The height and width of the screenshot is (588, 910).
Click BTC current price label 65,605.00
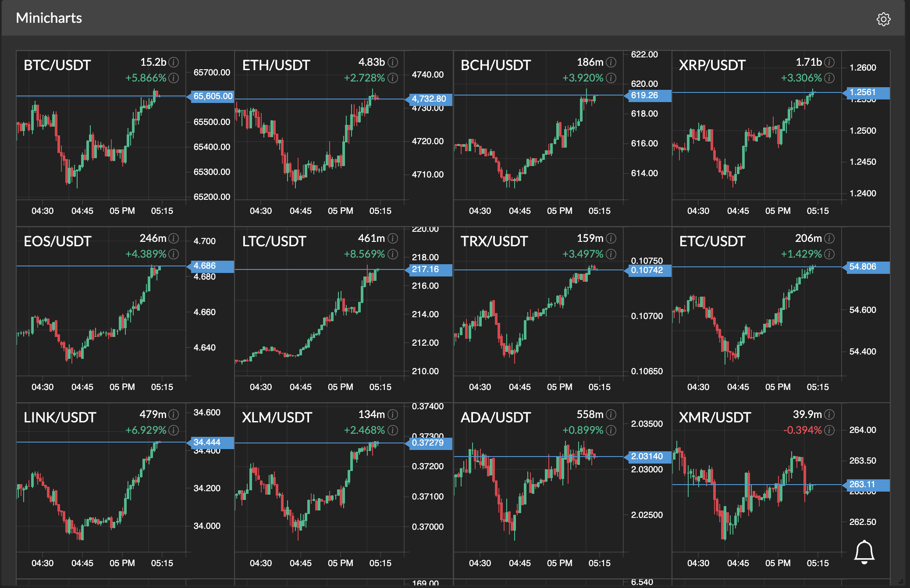coord(213,96)
